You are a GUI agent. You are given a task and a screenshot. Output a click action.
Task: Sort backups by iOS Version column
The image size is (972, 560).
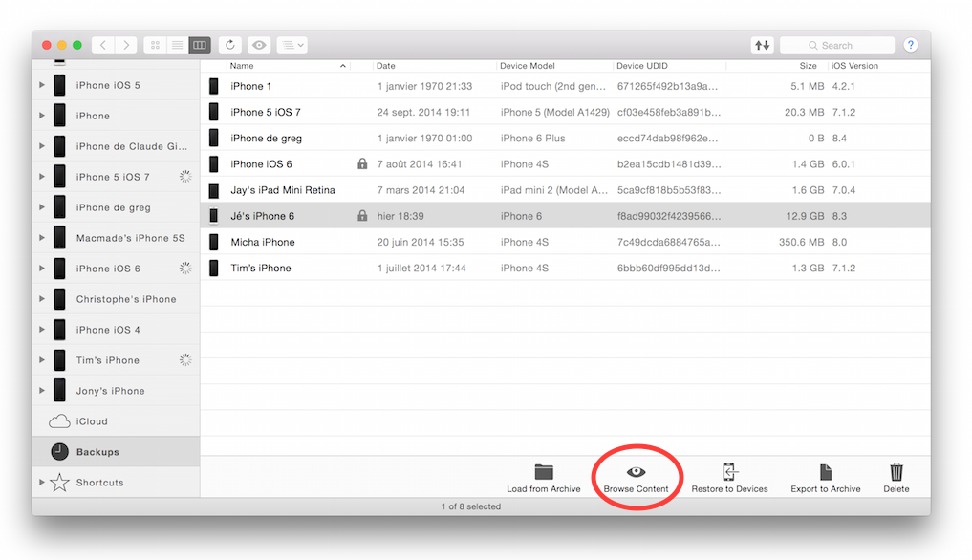tap(854, 66)
